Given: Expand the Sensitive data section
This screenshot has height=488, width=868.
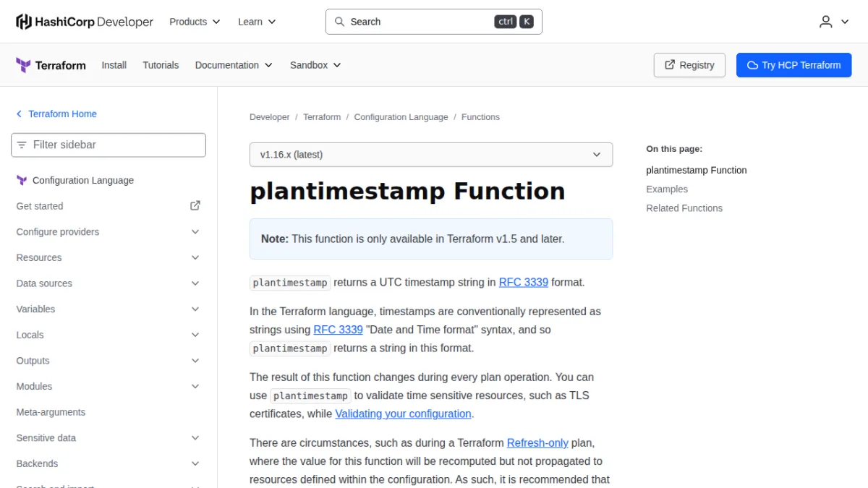Looking at the screenshot, I should 109,438.
